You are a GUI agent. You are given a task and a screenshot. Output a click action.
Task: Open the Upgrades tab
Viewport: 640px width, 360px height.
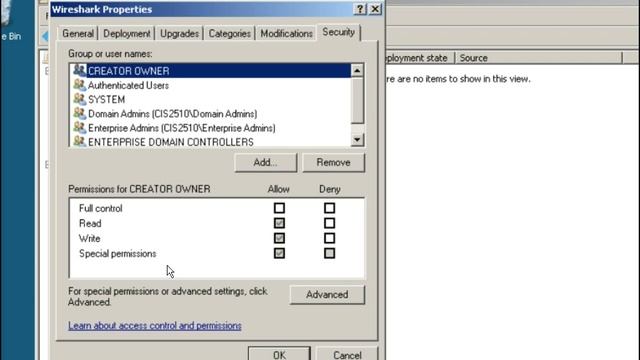[x=179, y=33]
